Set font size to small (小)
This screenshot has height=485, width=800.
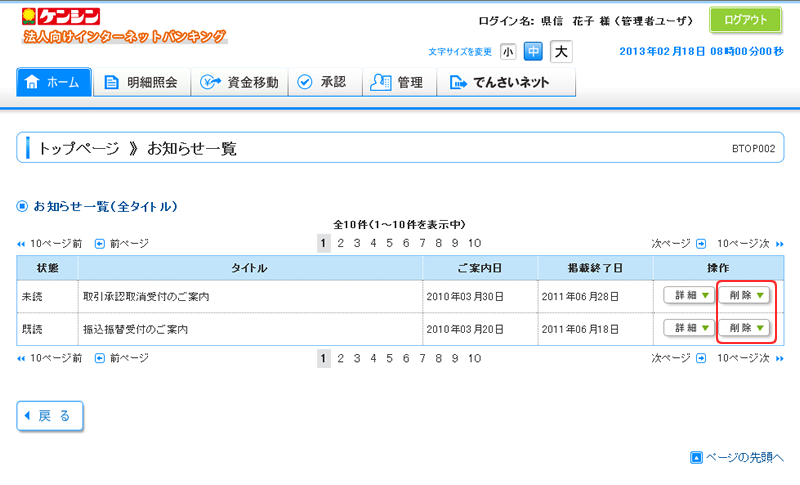(x=508, y=51)
